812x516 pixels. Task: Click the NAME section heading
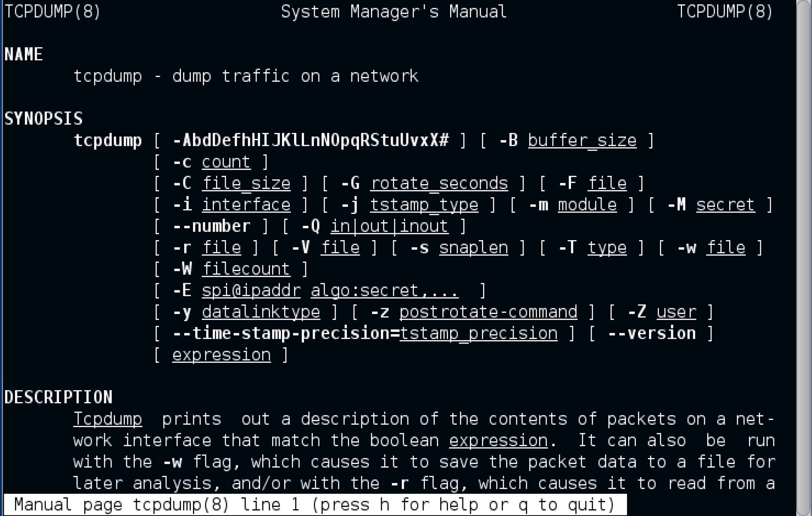(23, 55)
